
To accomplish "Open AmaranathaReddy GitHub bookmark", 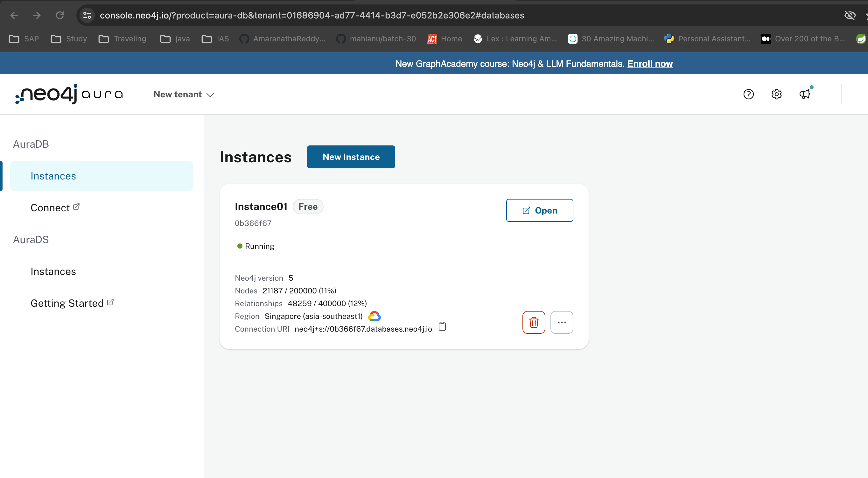I will click(x=282, y=39).
